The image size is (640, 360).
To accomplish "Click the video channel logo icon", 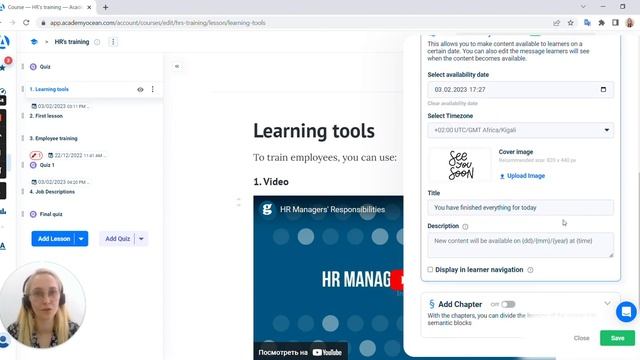I will coord(267,209).
